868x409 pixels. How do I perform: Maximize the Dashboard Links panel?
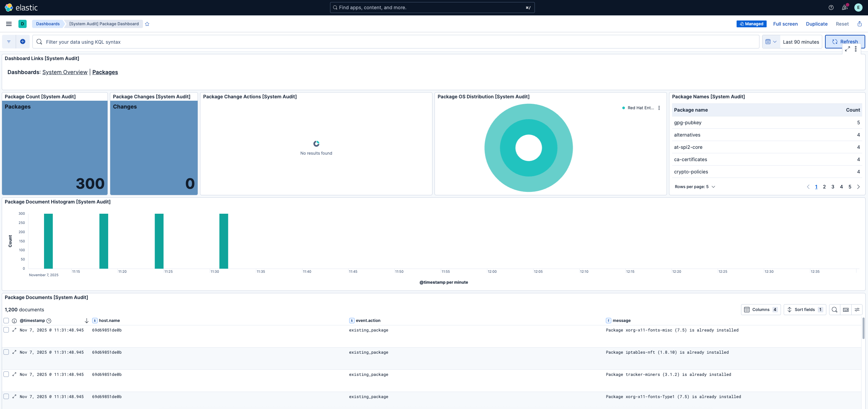[848, 49]
